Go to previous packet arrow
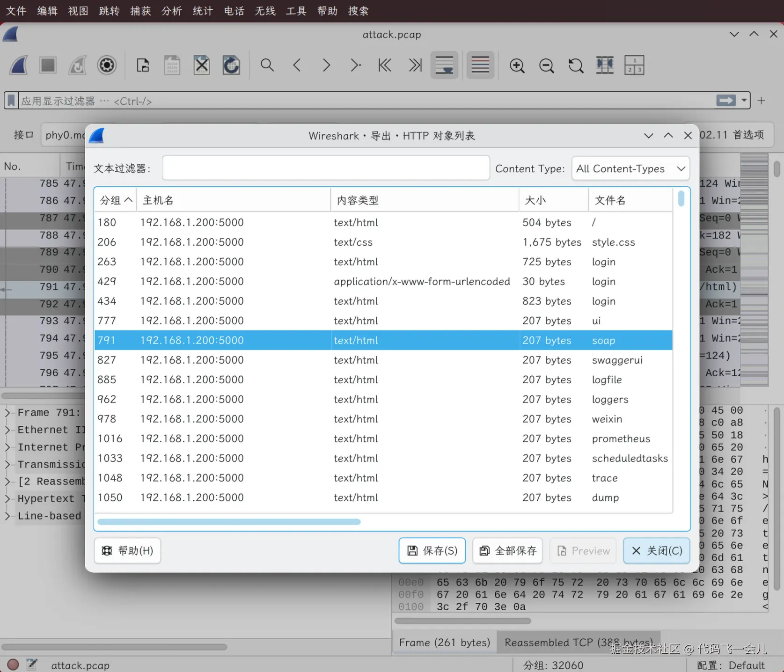Viewport: 784px width, 672px height. (x=297, y=65)
